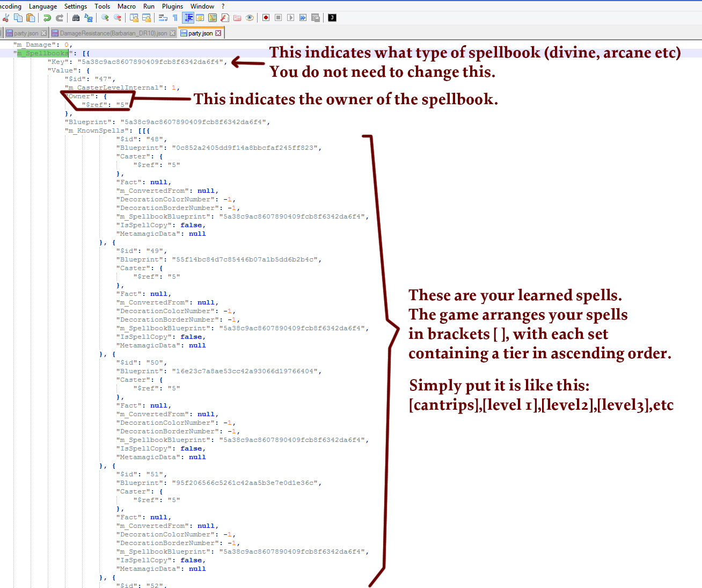Close the active party.json tab
The image size is (702, 588).
[218, 33]
